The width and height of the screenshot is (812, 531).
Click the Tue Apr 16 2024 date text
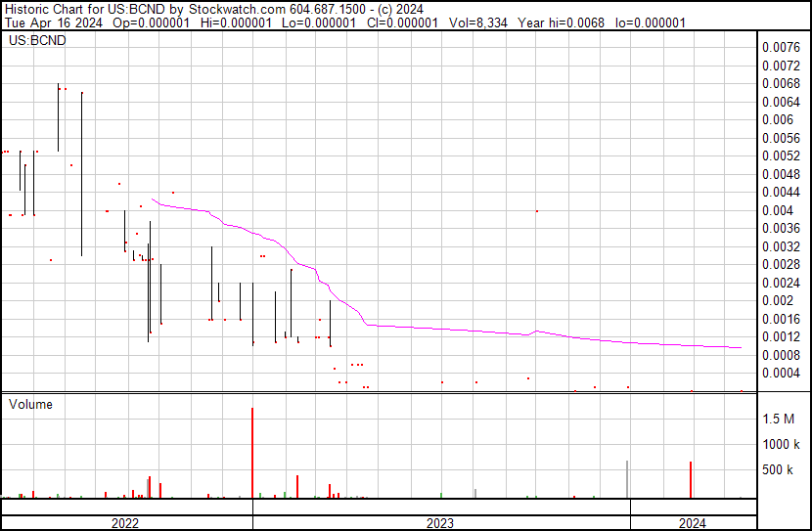54,22
